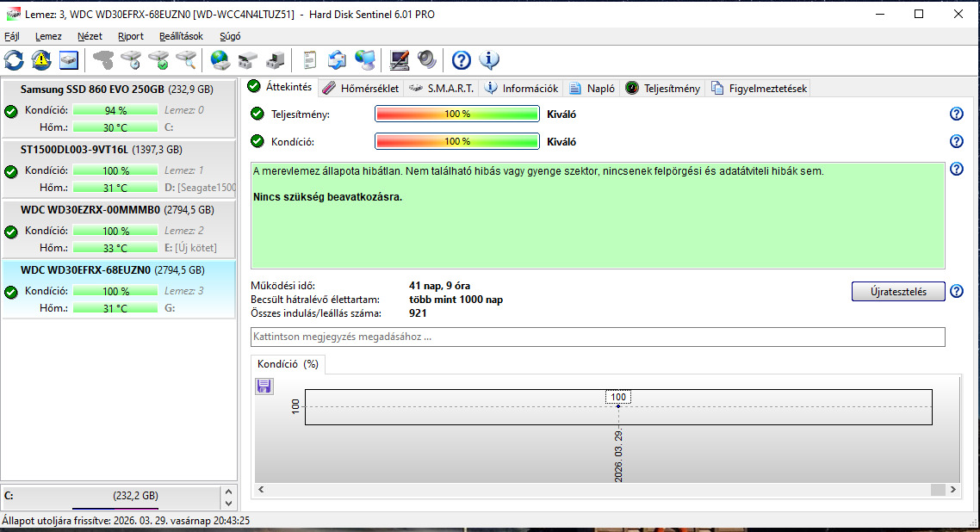Screen dimensions: 980x532
Task: Click green check icon of ST1500DL003-9VT16L
Action: click(11, 171)
